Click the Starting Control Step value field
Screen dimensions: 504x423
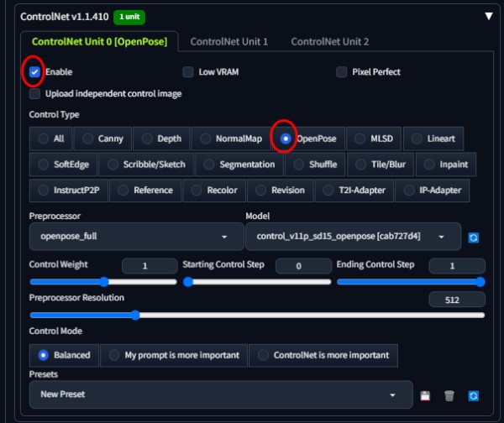(303, 266)
